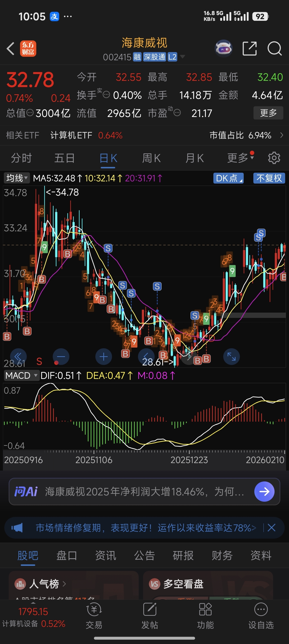
Task: Expand the 更多 chart period dropdown
Action: [241, 158]
